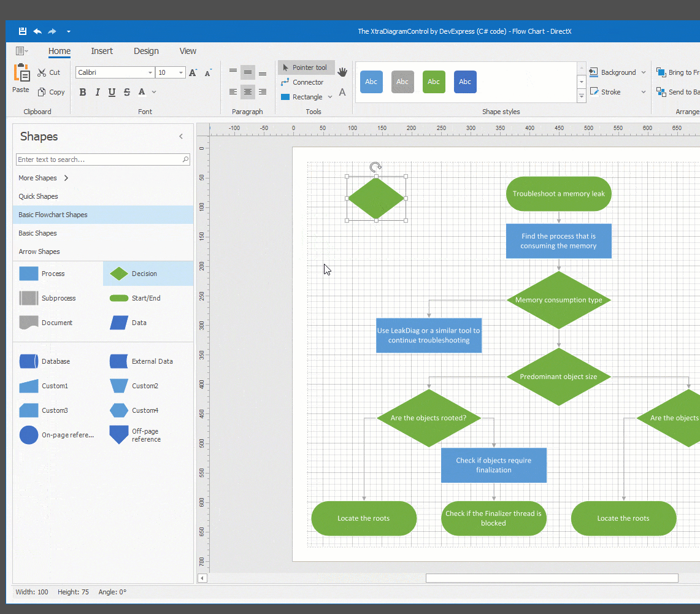
Task: Click the horizontal scrollbar left arrow
Action: (202, 578)
